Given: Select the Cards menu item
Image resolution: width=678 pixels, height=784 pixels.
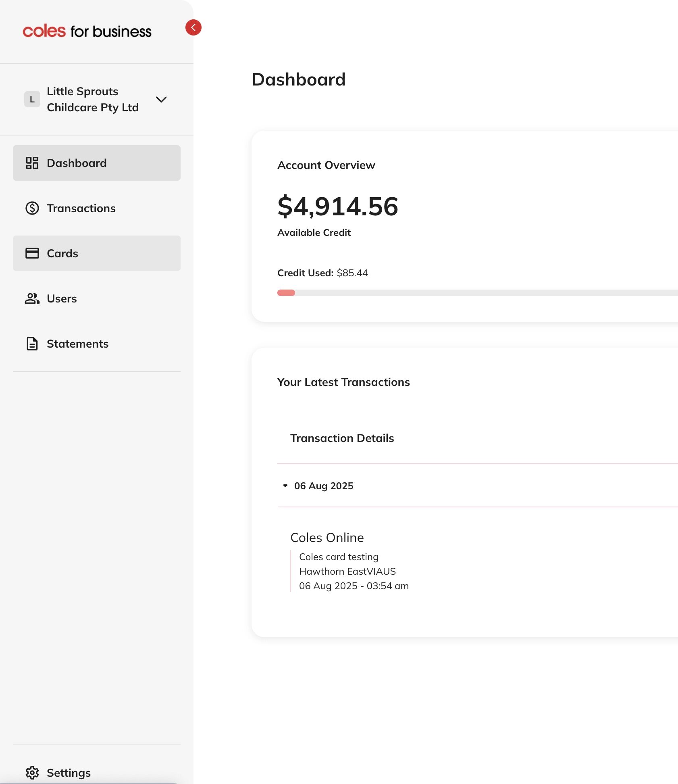Looking at the screenshot, I should click(62, 253).
